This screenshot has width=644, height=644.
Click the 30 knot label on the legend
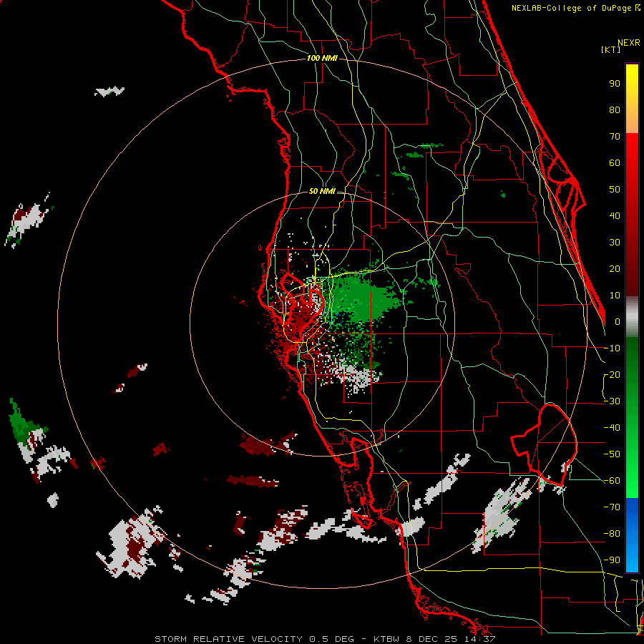(x=615, y=243)
